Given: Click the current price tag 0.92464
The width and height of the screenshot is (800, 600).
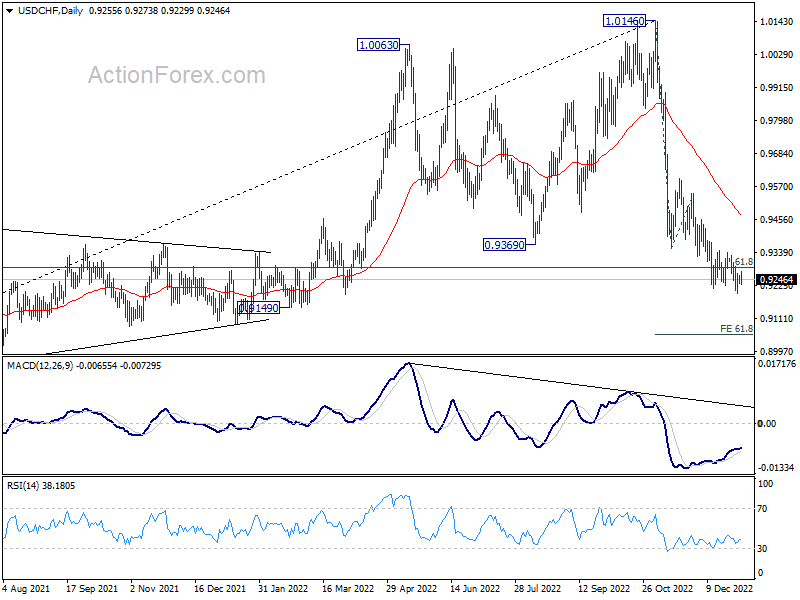Looking at the screenshot, I should [776, 280].
